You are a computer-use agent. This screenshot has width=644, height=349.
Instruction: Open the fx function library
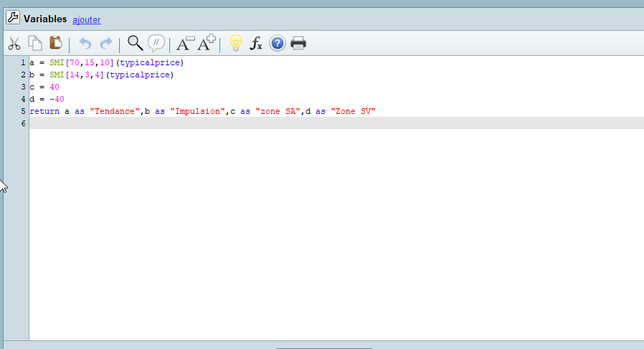[x=256, y=43]
